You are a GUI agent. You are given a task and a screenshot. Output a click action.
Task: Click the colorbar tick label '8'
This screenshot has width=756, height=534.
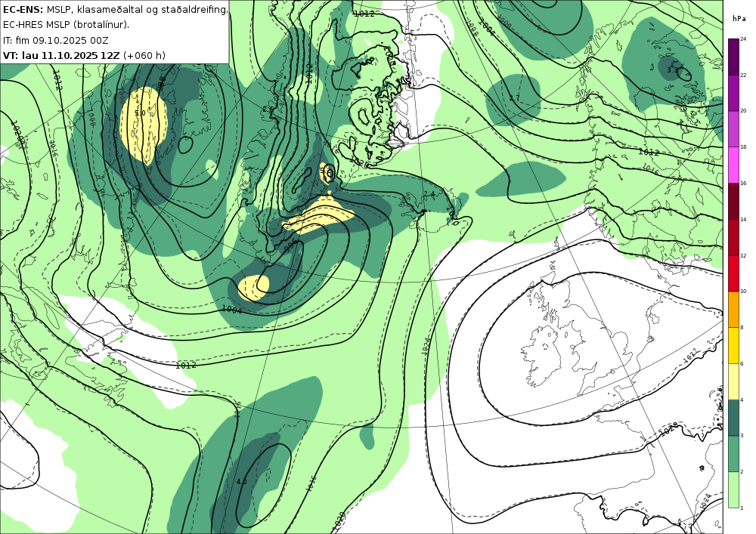pyautogui.click(x=742, y=328)
